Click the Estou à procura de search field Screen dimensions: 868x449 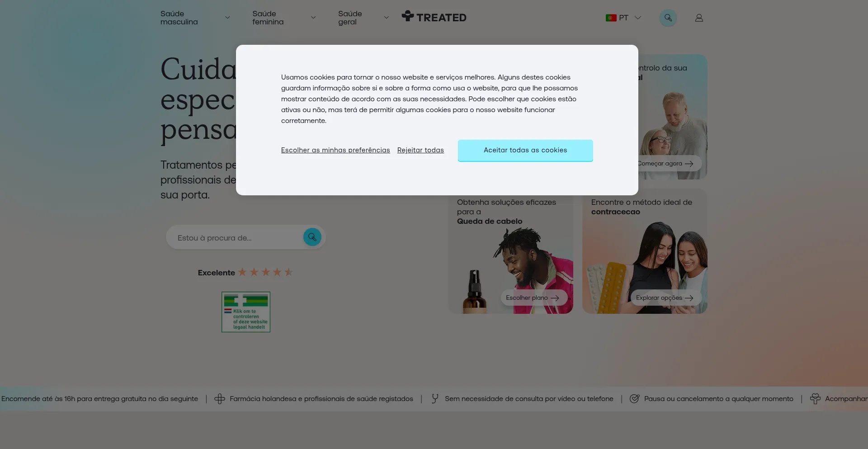[x=235, y=238]
